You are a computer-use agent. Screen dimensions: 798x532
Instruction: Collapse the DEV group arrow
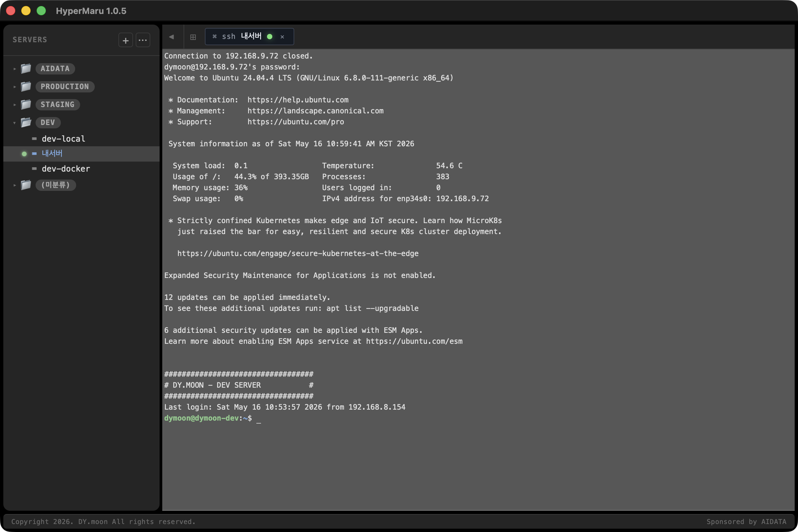point(15,123)
